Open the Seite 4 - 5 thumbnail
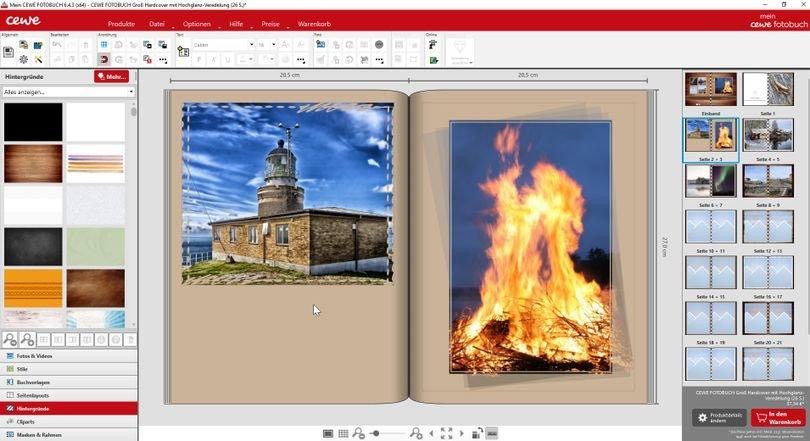The width and height of the screenshot is (810, 441). (768, 135)
